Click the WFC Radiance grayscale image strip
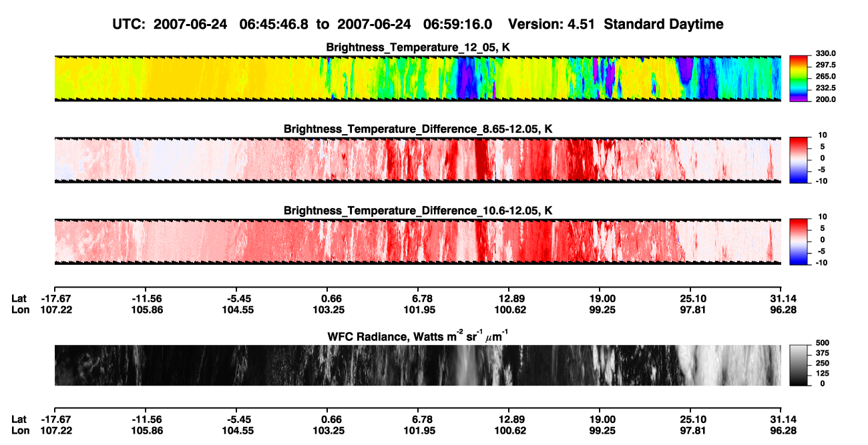Screen dimensions: 868x445 417,365
